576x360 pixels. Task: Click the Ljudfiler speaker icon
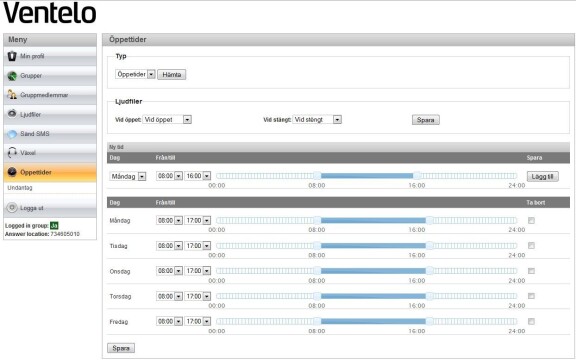[12, 114]
